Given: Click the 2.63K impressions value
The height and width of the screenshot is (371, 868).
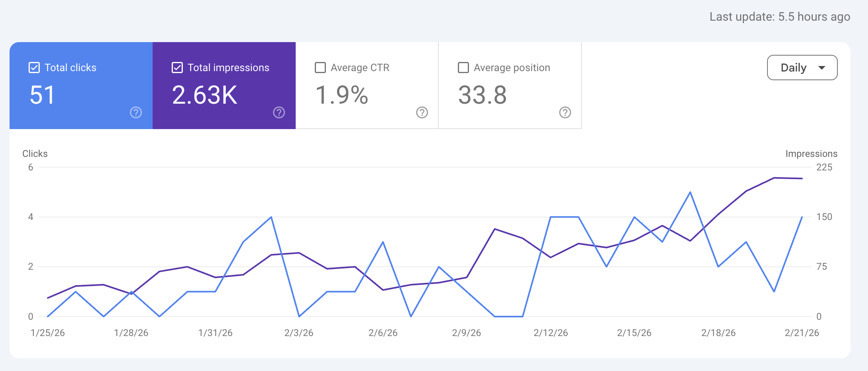Looking at the screenshot, I should 203,95.
